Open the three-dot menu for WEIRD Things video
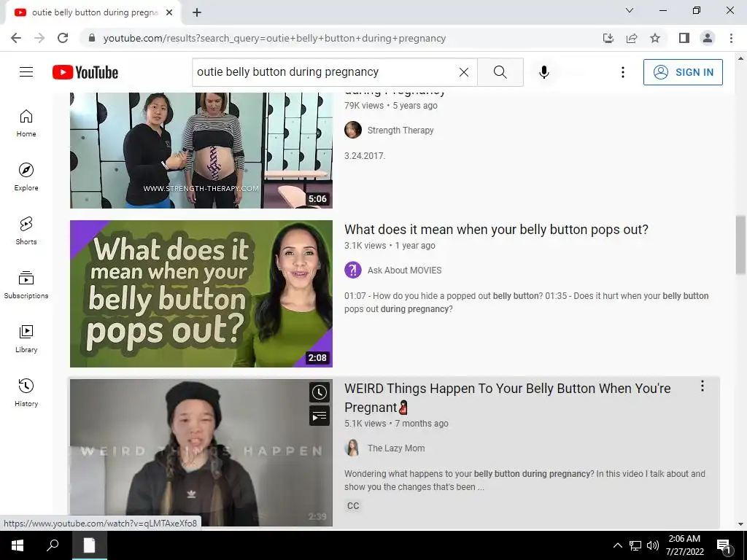Viewport: 747px width, 560px height. 703,386
